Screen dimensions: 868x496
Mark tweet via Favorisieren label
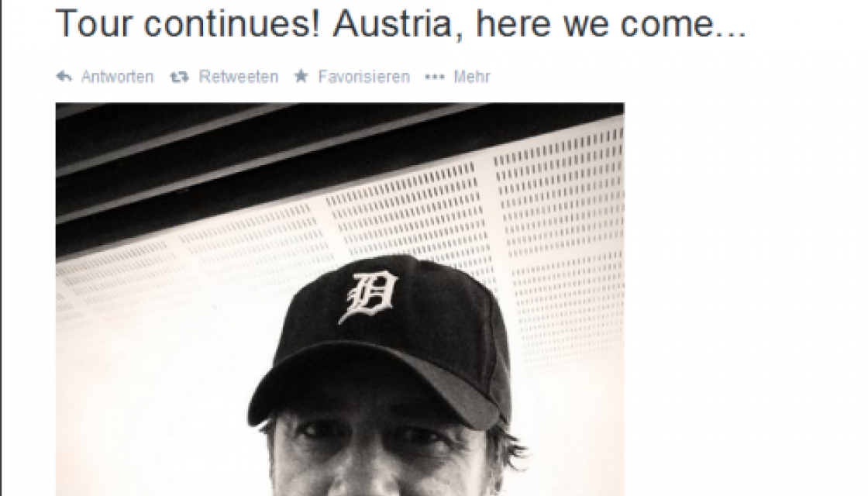coord(363,77)
